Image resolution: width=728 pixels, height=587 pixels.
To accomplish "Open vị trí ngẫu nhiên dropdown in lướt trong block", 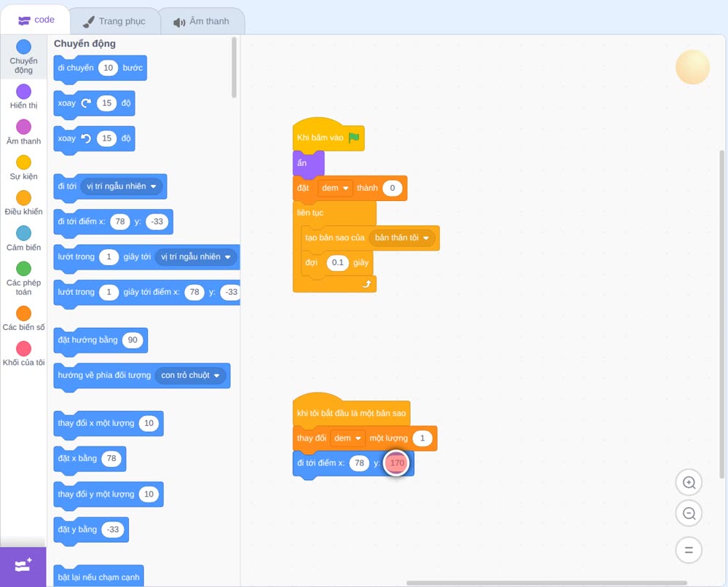I will [x=196, y=257].
